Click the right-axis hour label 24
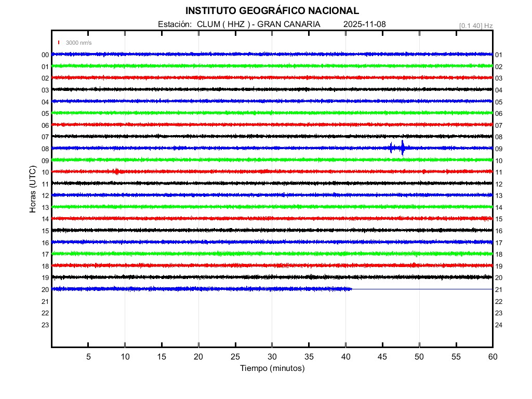The height and width of the screenshot is (399, 532). (x=499, y=325)
